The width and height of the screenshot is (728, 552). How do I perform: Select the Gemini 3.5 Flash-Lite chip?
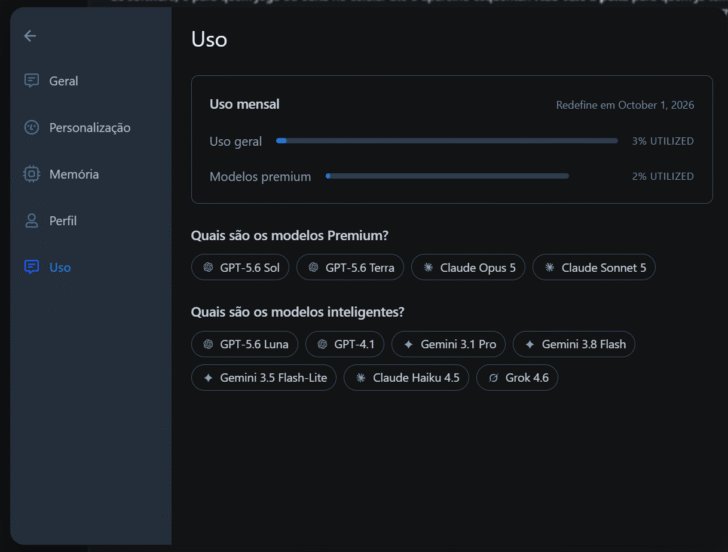pyautogui.click(x=264, y=378)
